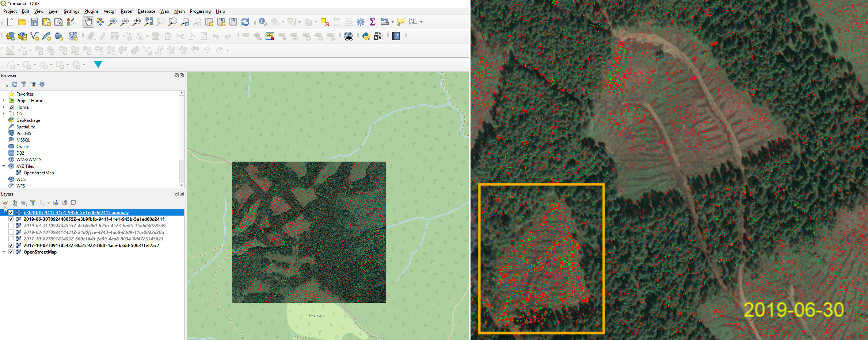Viewport: 868px width, 340px height.
Task: Create a new QGIS project
Action: tap(10, 22)
